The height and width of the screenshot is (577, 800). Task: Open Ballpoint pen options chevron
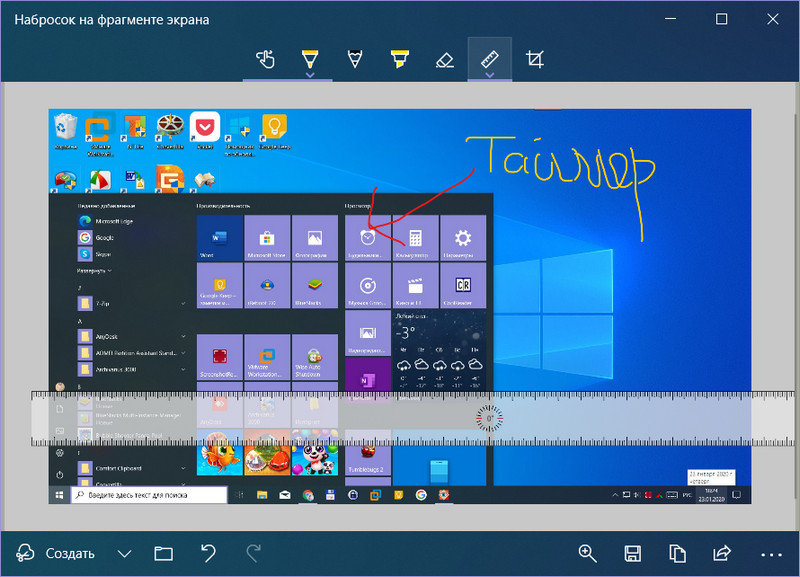(x=310, y=75)
